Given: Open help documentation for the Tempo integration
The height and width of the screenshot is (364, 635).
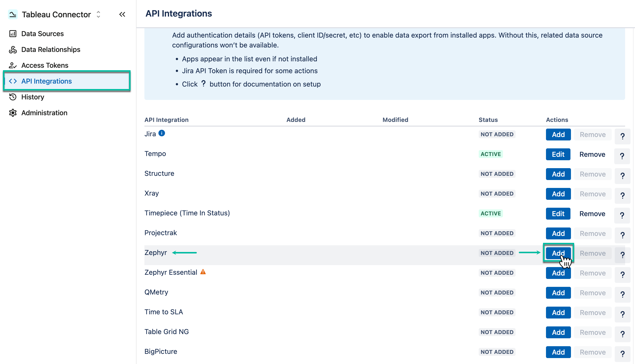Looking at the screenshot, I should pyautogui.click(x=622, y=156).
